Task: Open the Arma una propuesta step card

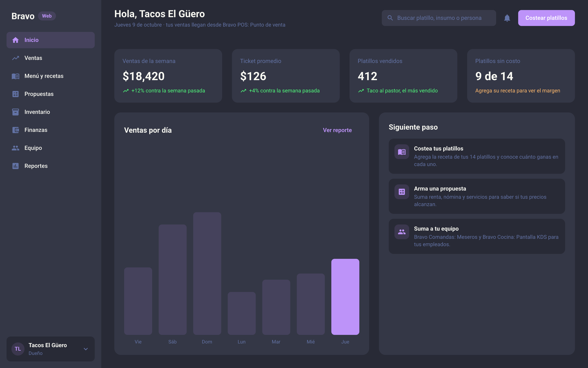Action: [477, 196]
